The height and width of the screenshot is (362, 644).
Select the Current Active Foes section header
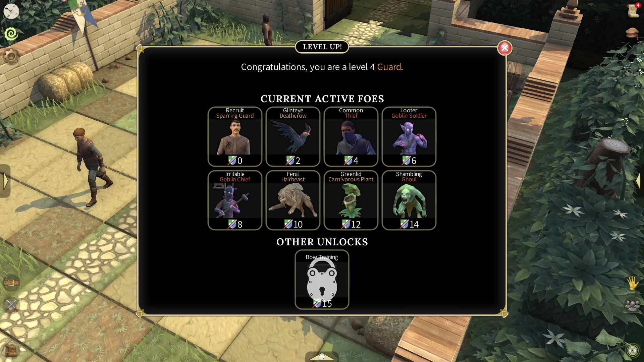[322, 99]
